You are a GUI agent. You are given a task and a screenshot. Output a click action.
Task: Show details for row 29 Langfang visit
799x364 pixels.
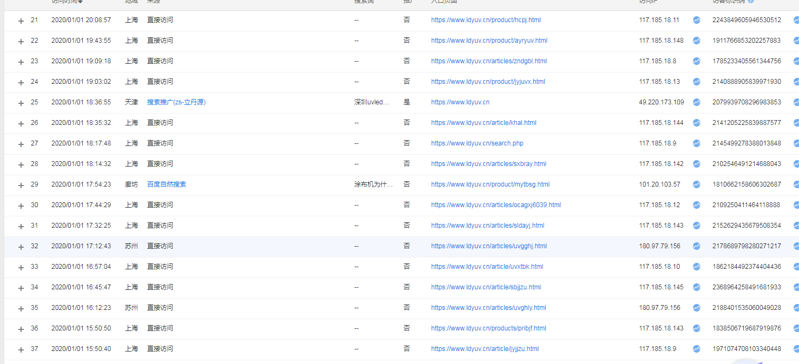coord(21,185)
